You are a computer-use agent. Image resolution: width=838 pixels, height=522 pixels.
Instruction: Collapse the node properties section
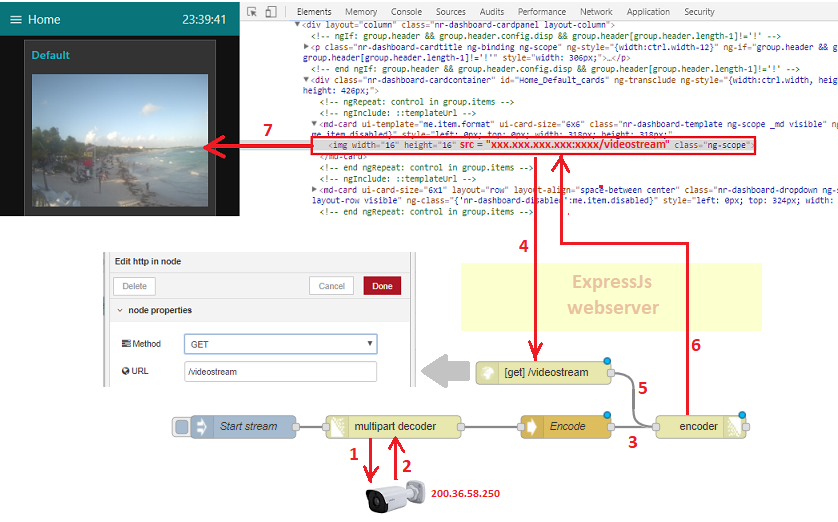point(120,310)
